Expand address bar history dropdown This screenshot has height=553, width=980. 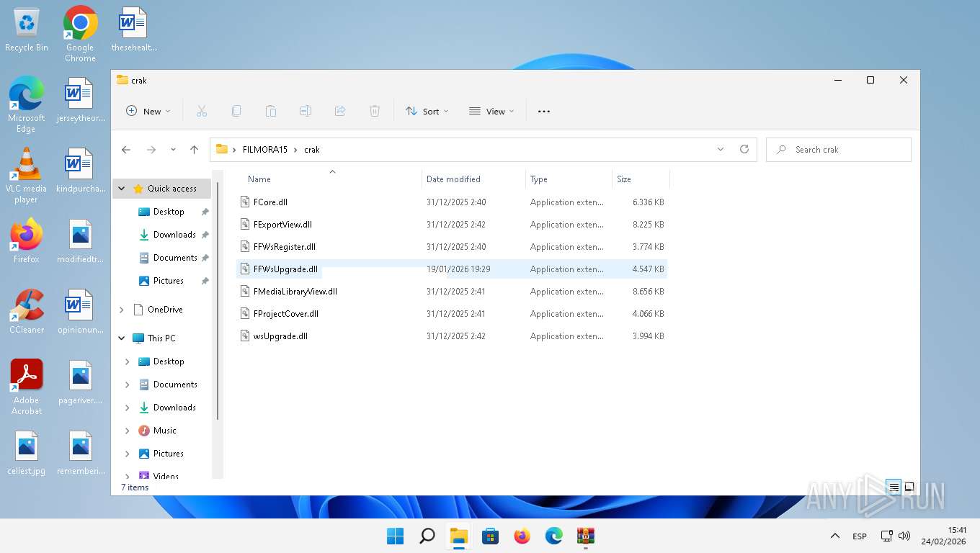point(721,149)
